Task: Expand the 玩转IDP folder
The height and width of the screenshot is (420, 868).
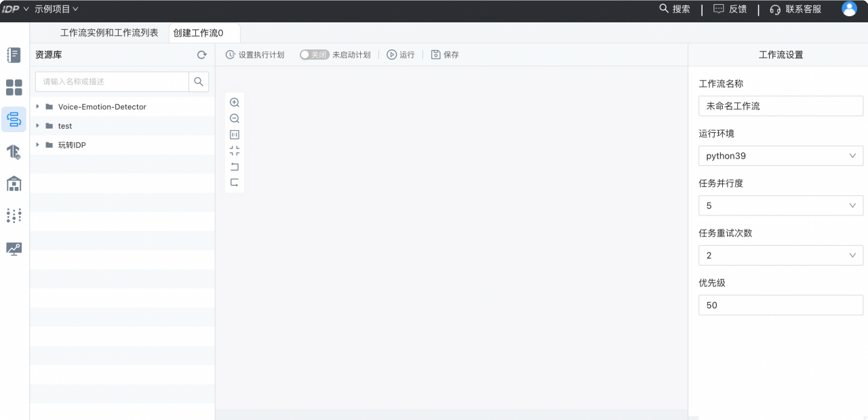Action: pos(38,145)
